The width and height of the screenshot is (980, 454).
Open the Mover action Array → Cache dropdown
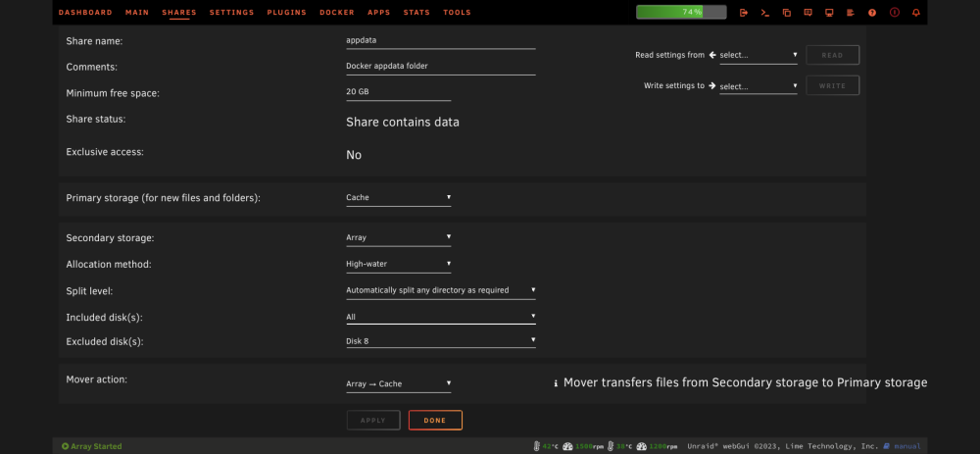[x=399, y=384]
